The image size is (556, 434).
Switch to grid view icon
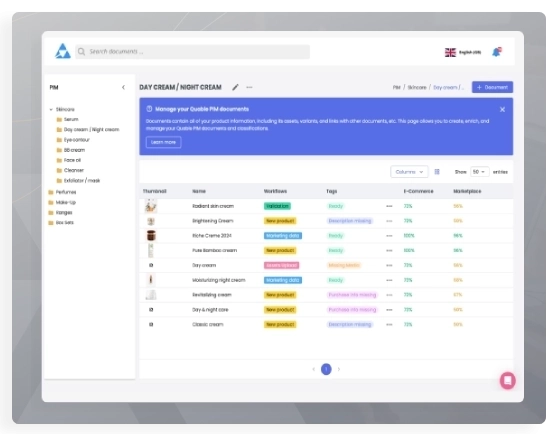437,172
